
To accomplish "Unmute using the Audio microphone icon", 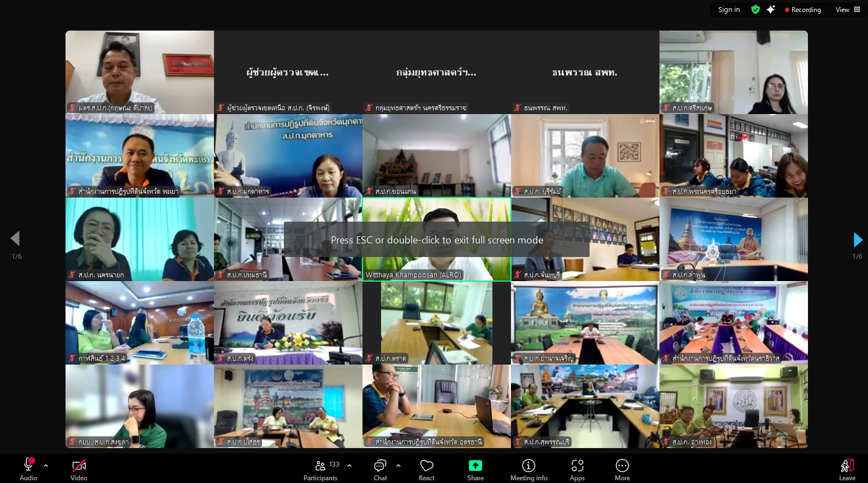I will (28, 465).
